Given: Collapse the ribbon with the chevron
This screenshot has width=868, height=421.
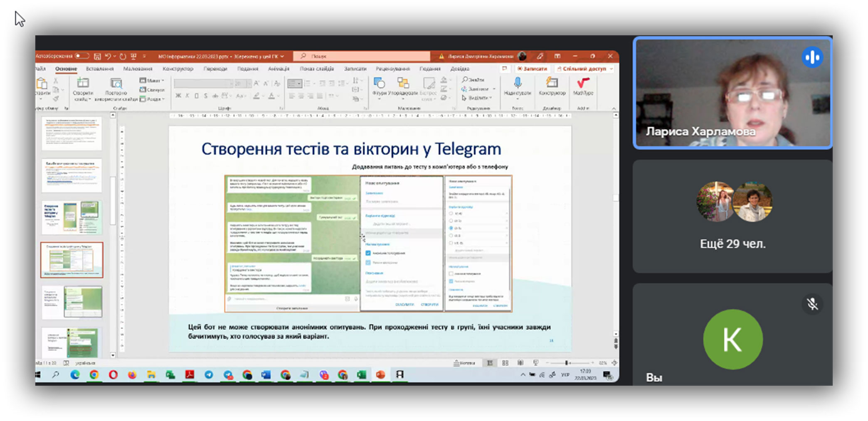Looking at the screenshot, I should [614, 108].
